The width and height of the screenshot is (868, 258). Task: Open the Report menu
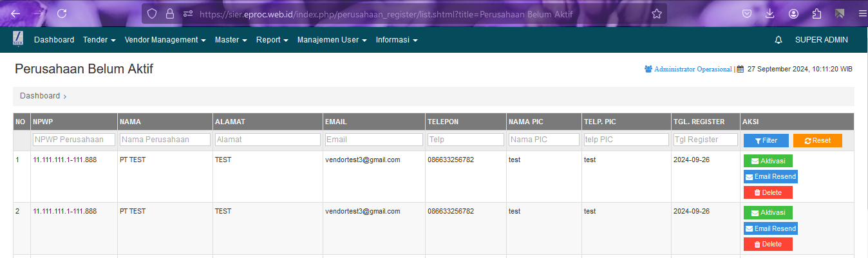[272, 40]
